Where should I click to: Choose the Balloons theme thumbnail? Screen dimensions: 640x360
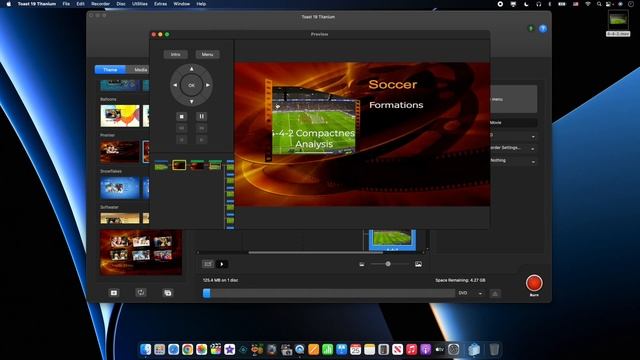(x=120, y=116)
